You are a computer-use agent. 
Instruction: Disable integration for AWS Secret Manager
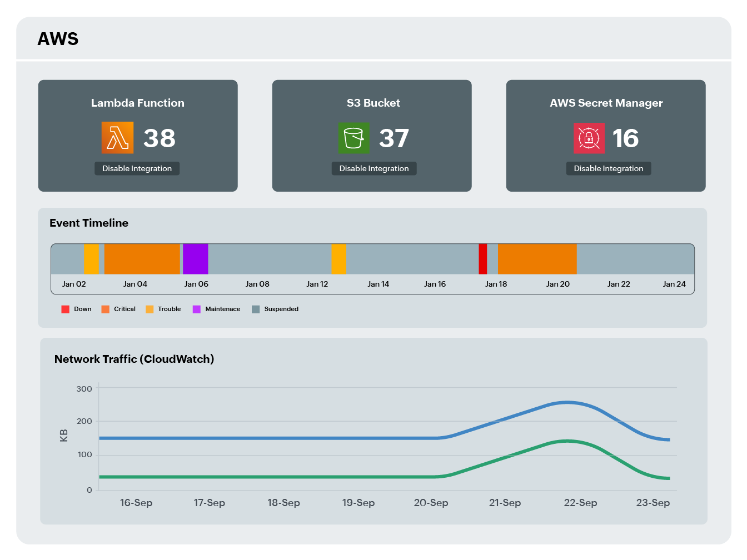609,168
